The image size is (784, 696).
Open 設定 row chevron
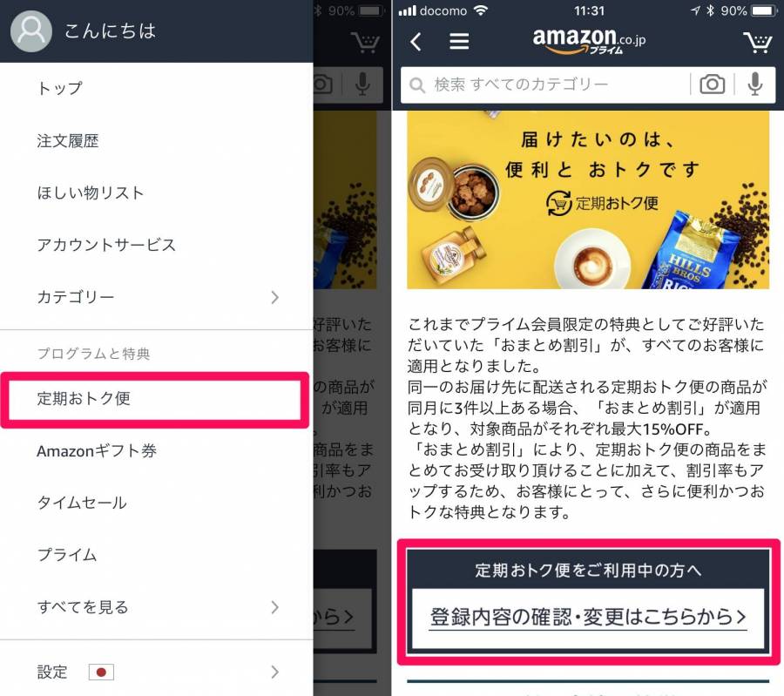click(274, 672)
